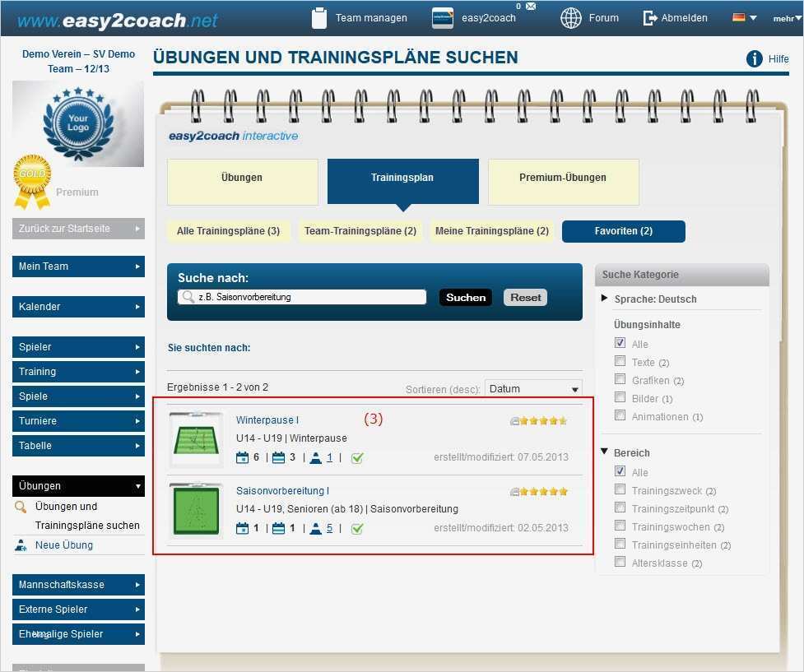Open the Datum sort dropdown
This screenshot has height=672, width=804.
(533, 389)
